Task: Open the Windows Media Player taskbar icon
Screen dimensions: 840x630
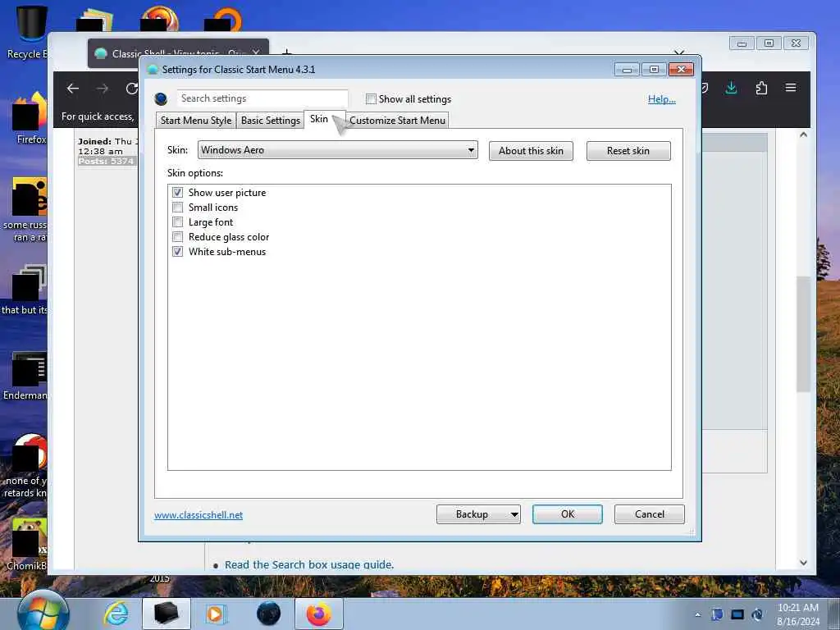Action: (216, 614)
